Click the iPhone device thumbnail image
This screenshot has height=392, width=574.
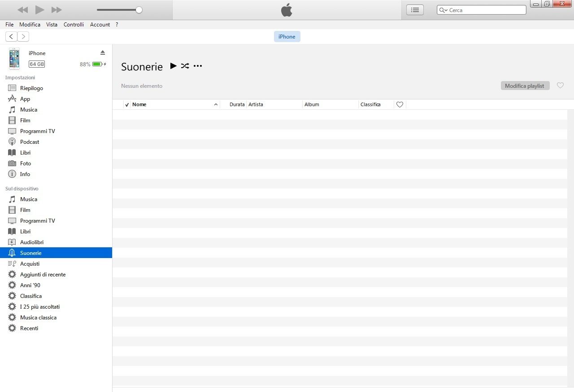tap(14, 59)
